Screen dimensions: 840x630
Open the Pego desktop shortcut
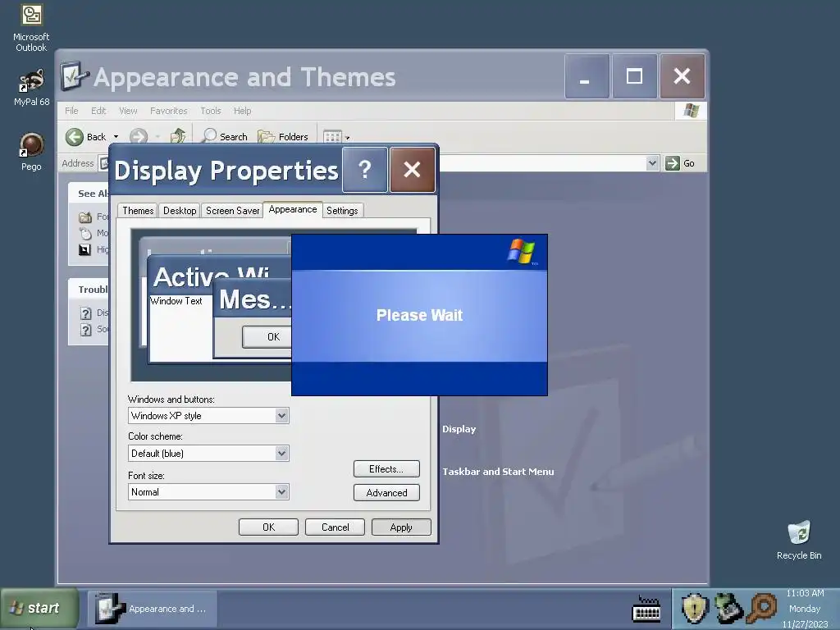(x=31, y=152)
